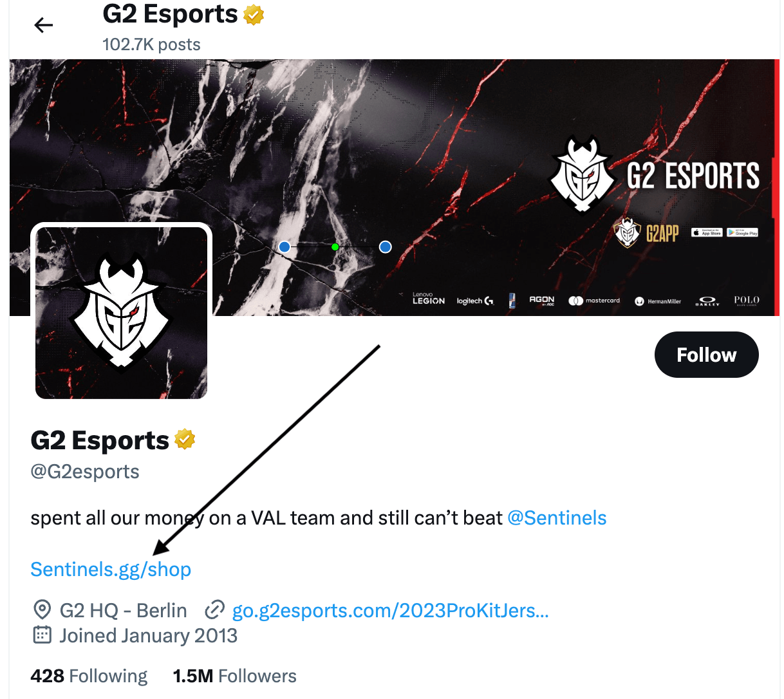
Task: Click the green middle dot on banner
Action: pos(335,247)
